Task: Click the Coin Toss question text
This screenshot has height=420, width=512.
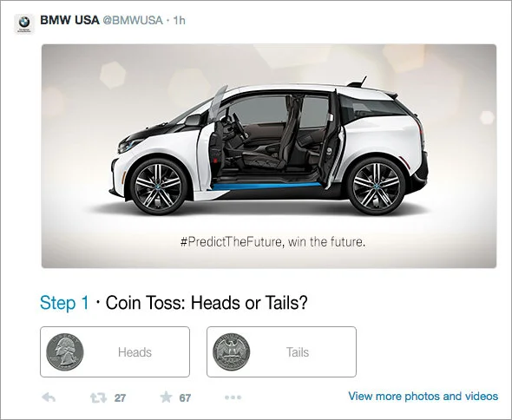Action: [x=207, y=303]
